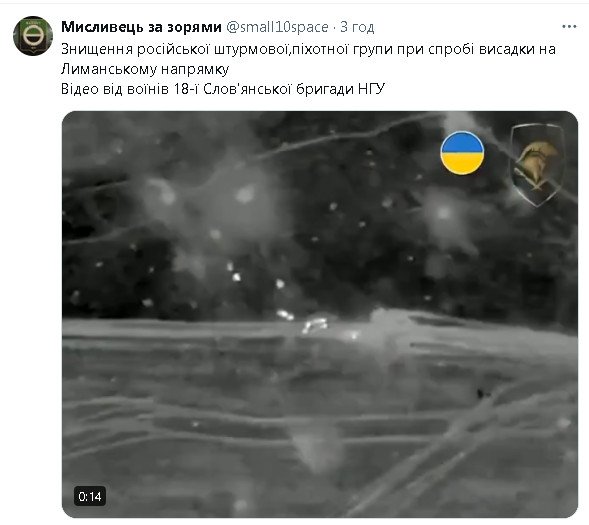Click the Лиманському напрямку text line
589x525 pixels.
(145, 69)
